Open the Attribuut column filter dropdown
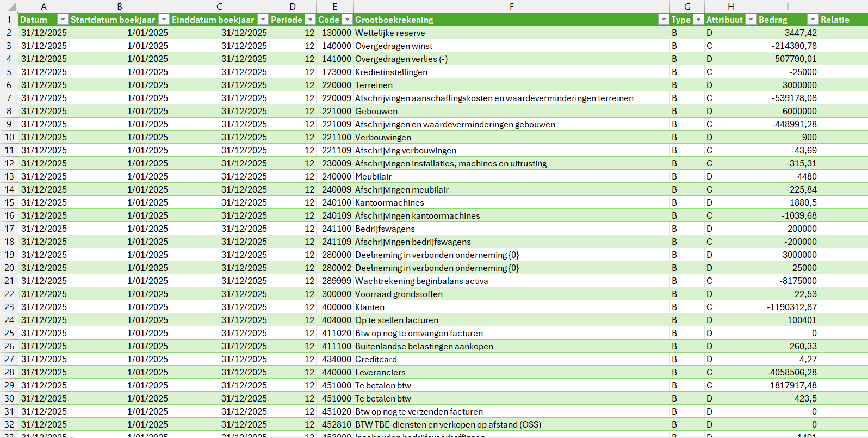The width and height of the screenshot is (868, 438). (751, 20)
